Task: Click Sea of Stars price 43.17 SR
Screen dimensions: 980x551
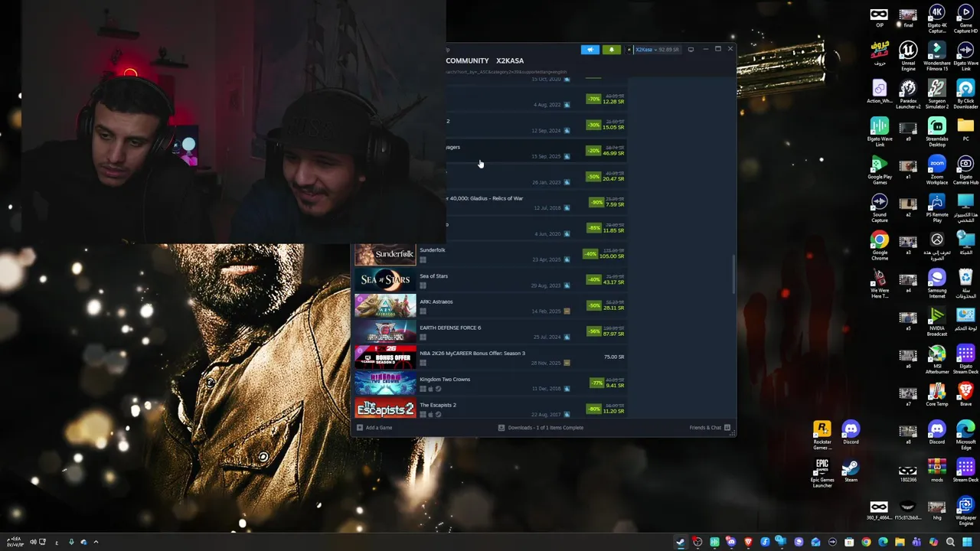Action: 614,282
